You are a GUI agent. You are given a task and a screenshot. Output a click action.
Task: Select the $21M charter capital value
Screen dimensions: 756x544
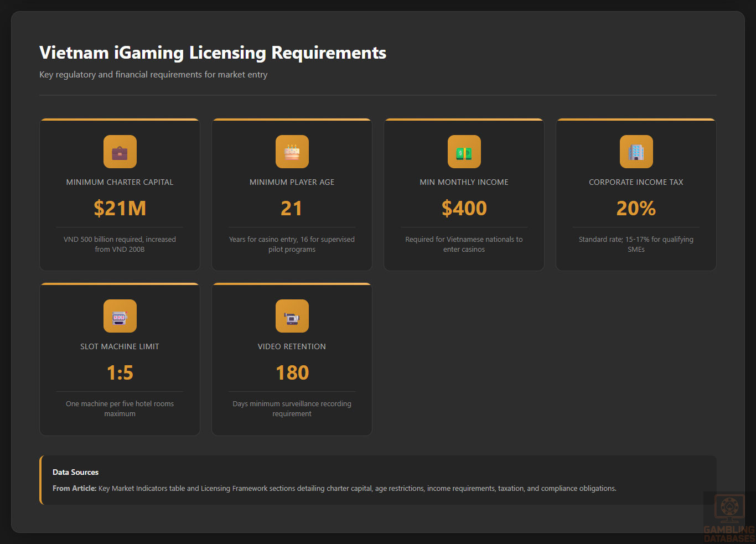coord(120,208)
